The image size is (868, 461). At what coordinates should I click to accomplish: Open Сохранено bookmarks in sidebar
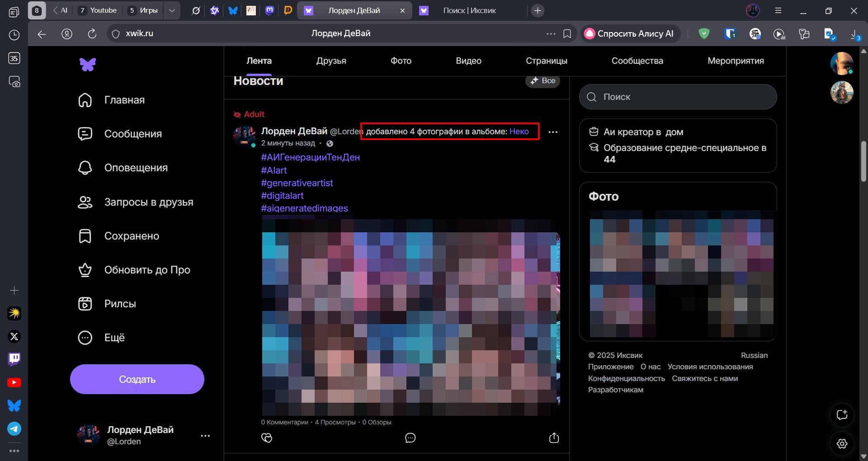pyautogui.click(x=131, y=236)
